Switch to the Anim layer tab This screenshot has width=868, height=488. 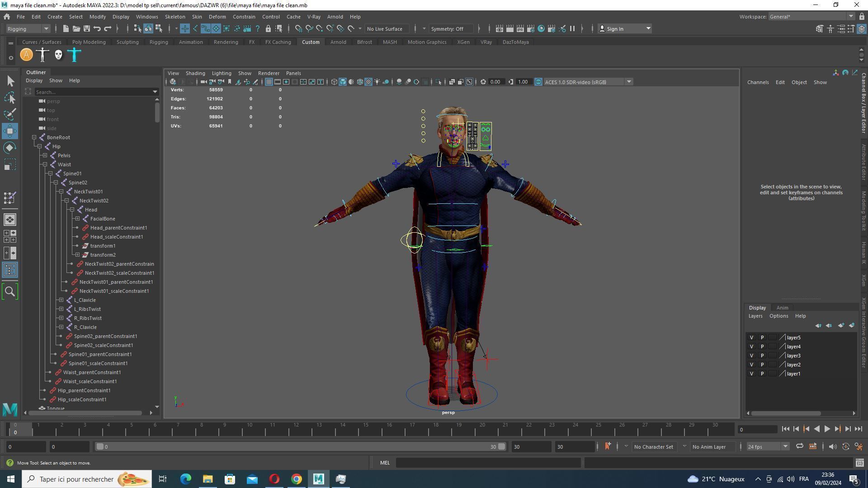tap(782, 308)
